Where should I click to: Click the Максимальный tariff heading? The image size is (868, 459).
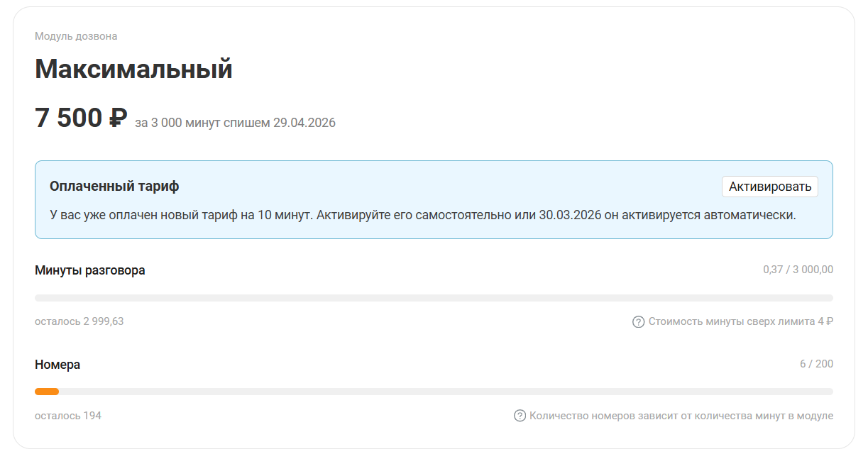(133, 70)
